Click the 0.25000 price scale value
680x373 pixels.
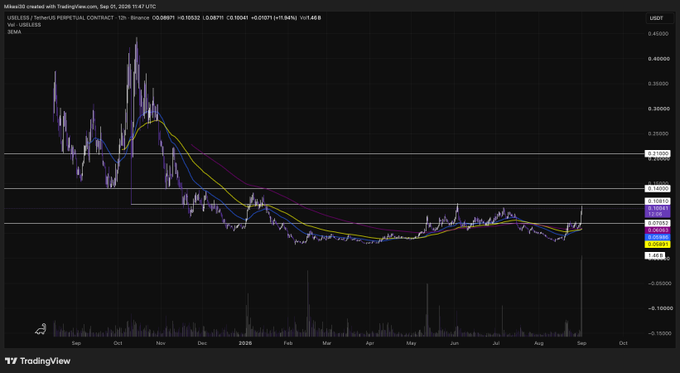pyautogui.click(x=658, y=134)
